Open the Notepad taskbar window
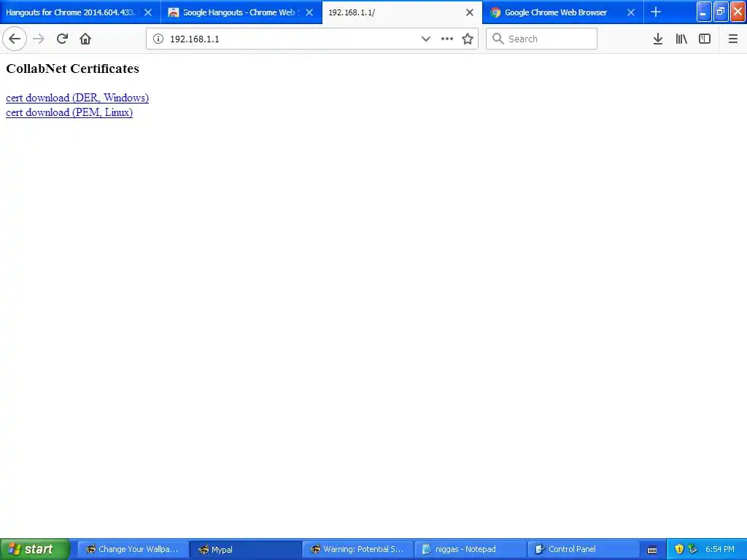 tap(471, 549)
